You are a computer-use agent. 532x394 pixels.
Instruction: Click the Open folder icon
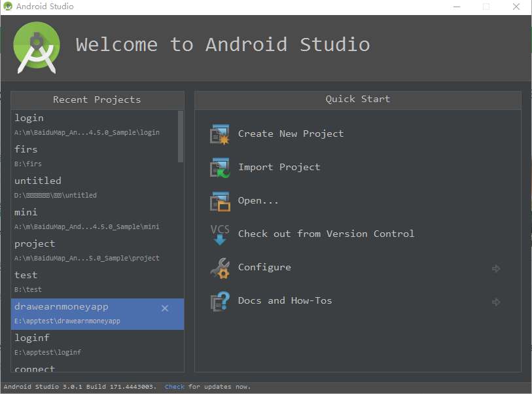tap(220, 201)
